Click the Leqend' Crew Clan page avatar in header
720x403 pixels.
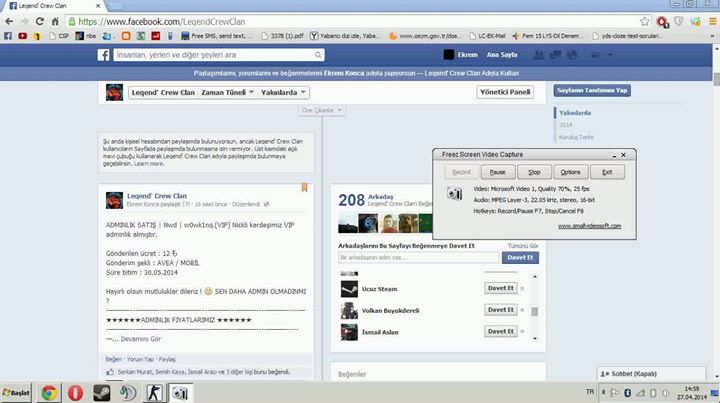tap(114, 92)
